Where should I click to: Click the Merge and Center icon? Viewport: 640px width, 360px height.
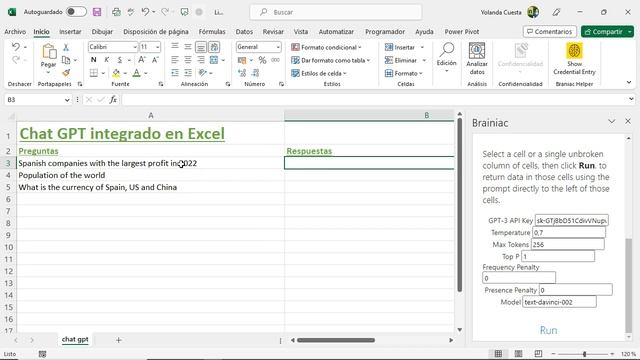[213, 60]
